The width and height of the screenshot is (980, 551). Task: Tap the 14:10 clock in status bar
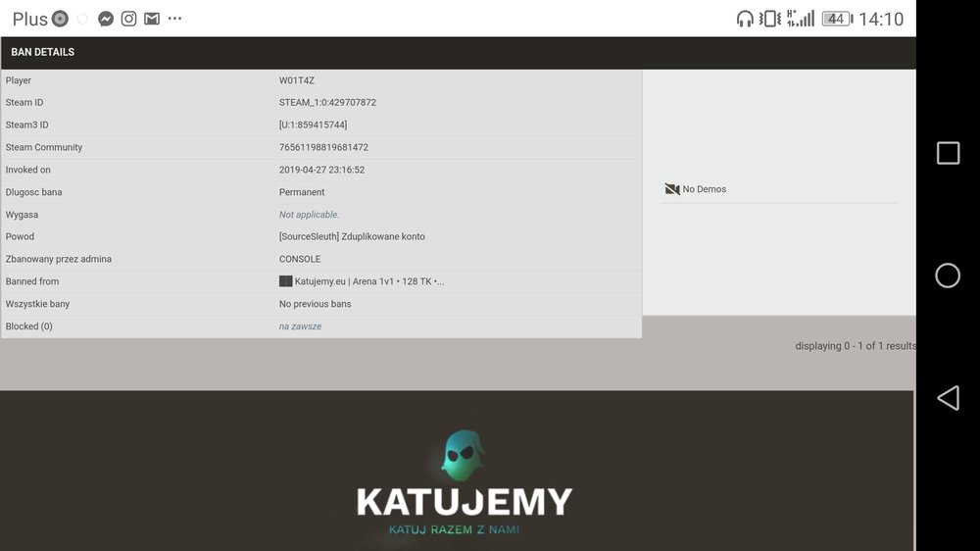(x=881, y=20)
